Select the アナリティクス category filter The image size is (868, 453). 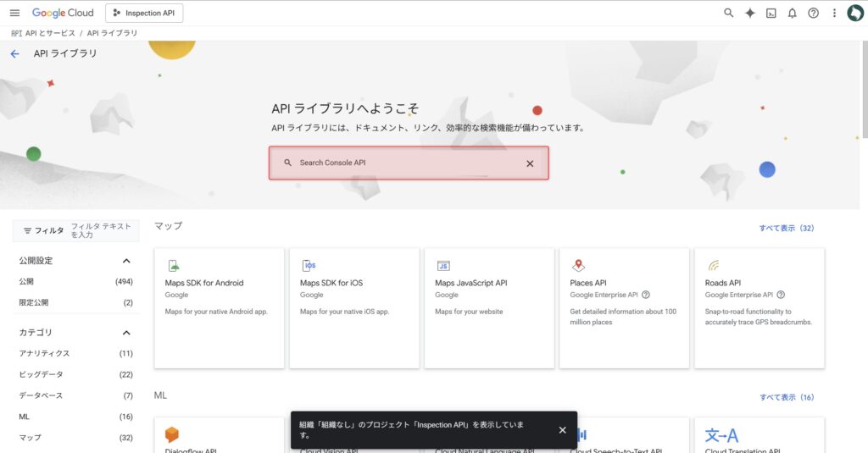click(45, 353)
